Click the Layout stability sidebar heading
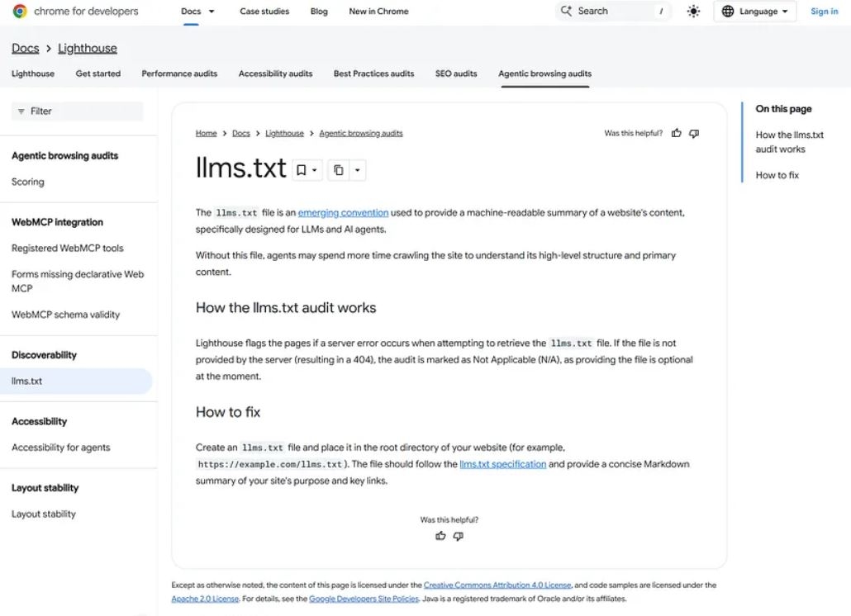Image resolution: width=851 pixels, height=616 pixels. click(45, 488)
